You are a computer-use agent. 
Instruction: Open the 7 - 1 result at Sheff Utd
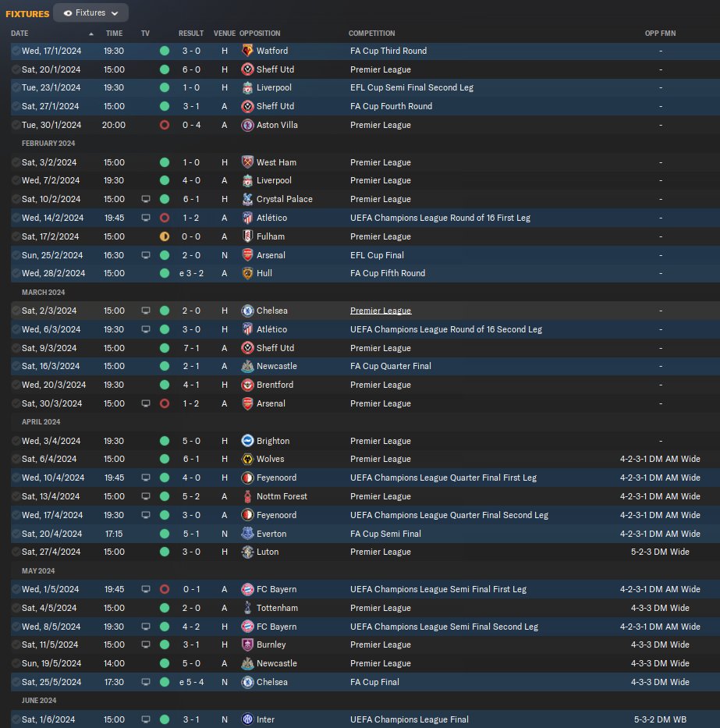click(x=191, y=348)
